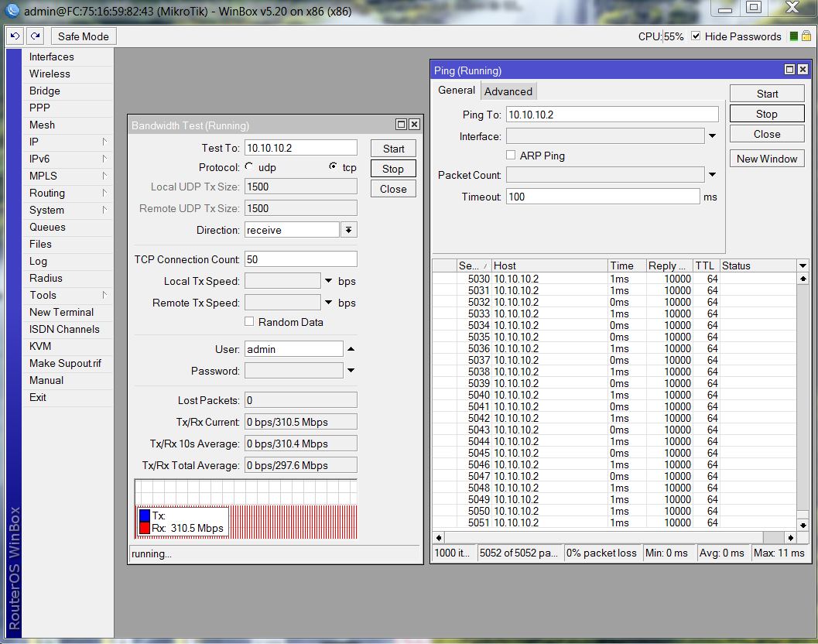Close the Bandwidth Test window with X
The image size is (818, 644).
[x=414, y=124]
